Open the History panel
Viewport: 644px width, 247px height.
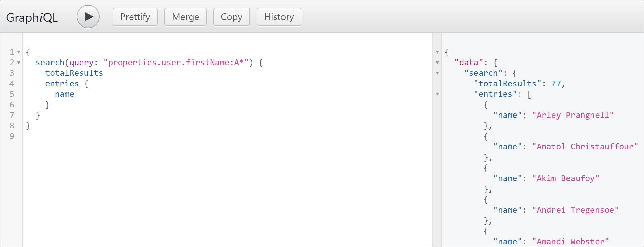[x=279, y=17]
